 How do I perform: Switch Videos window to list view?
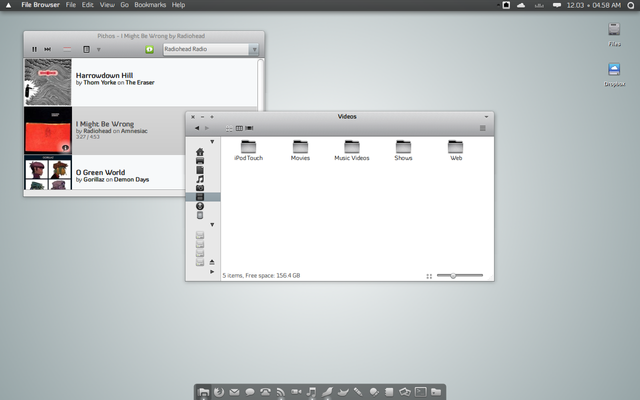(x=239, y=128)
